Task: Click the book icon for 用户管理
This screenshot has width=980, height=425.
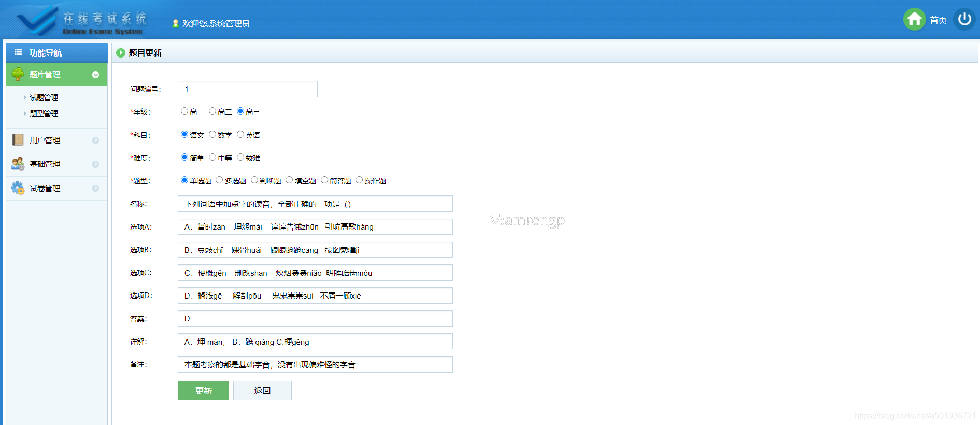Action: pyautogui.click(x=18, y=140)
